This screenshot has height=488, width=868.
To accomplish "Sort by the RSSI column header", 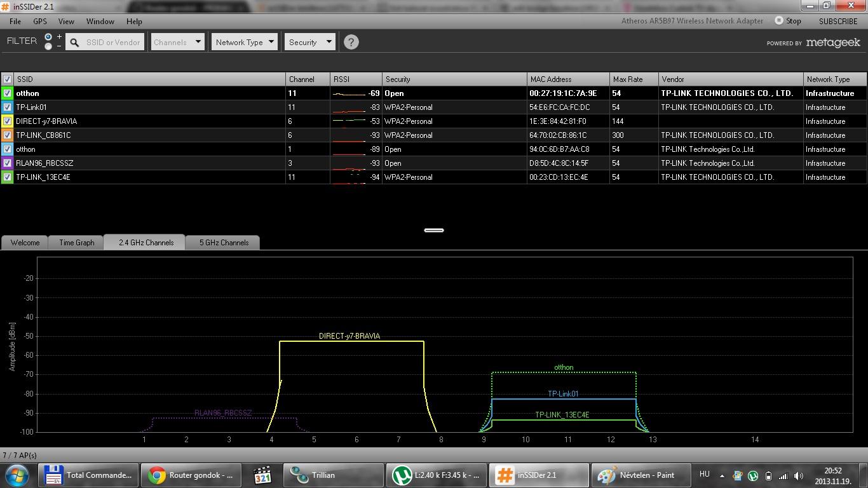I will point(356,79).
